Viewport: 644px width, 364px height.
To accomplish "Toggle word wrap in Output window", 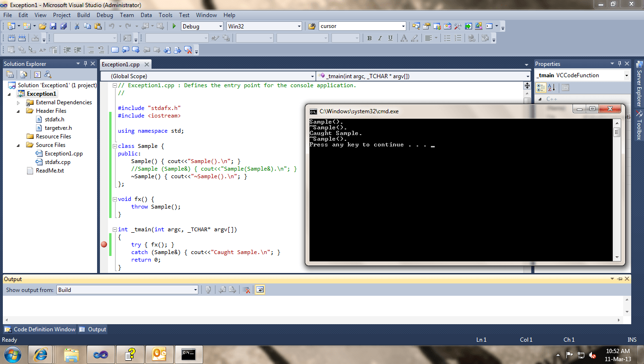I will [259, 290].
